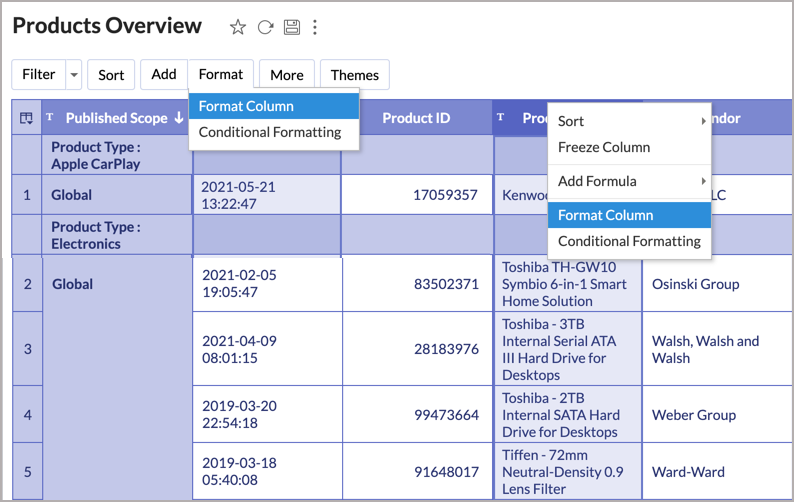This screenshot has height=502, width=794.
Task: Click the save disk icon
Action: [x=291, y=27]
